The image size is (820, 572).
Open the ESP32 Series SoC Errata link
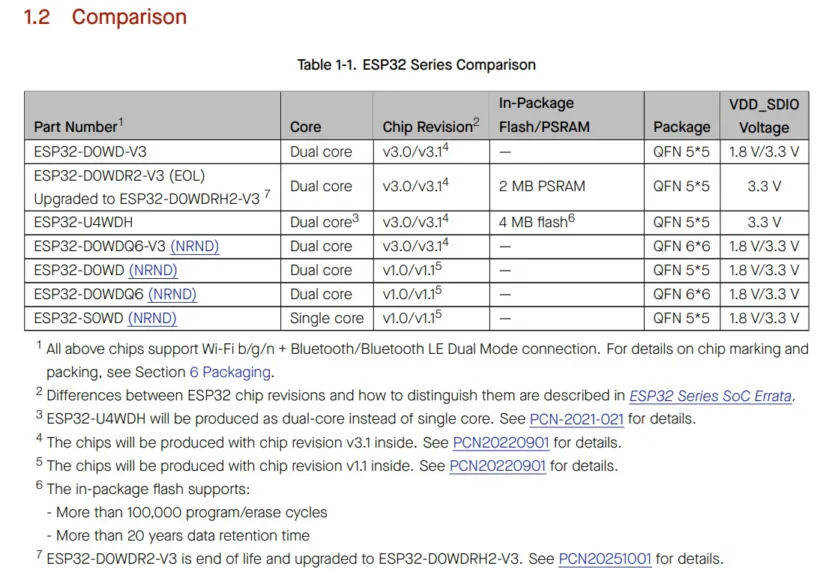tap(710, 396)
